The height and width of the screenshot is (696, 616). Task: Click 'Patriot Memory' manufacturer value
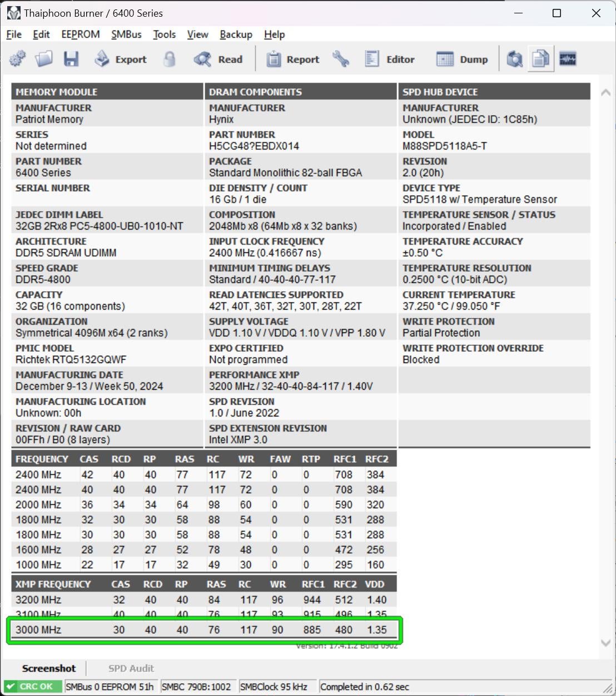click(49, 120)
